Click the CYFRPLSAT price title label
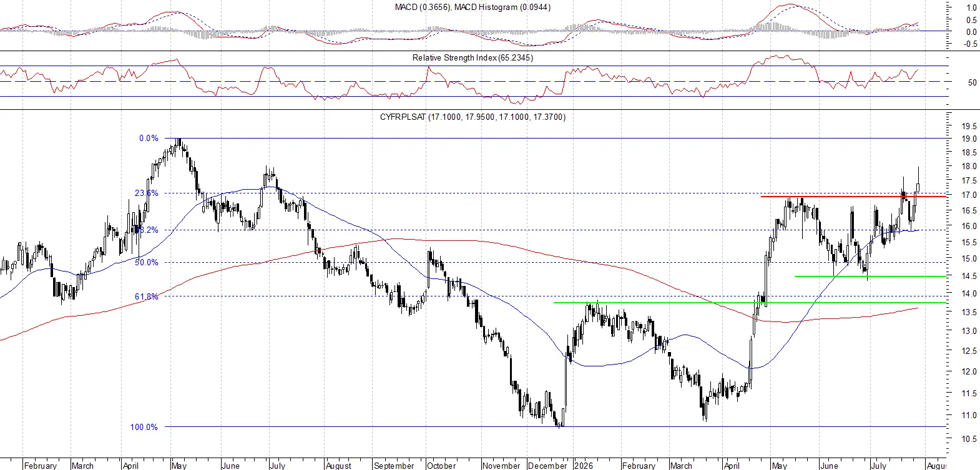The height and width of the screenshot is (470, 980). click(x=473, y=117)
